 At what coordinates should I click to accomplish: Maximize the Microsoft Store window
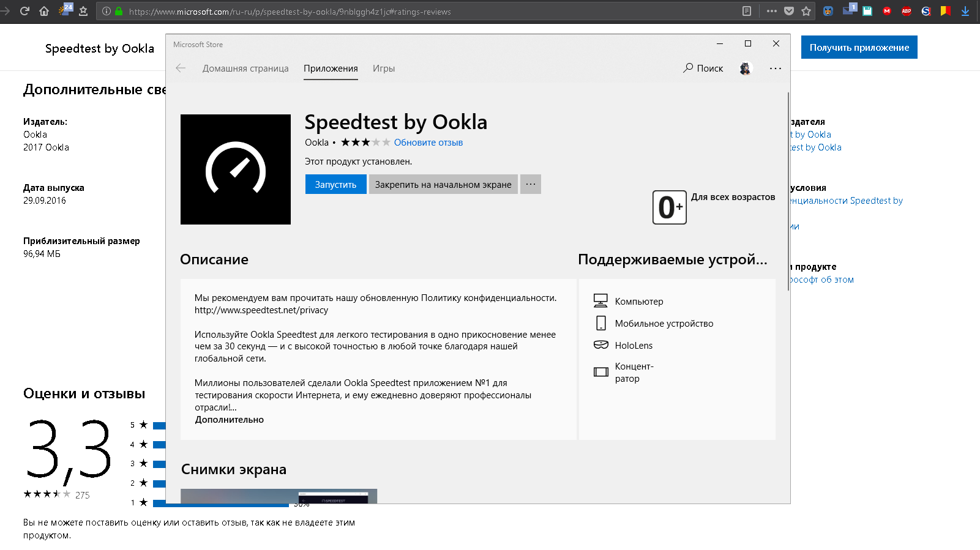pos(748,43)
